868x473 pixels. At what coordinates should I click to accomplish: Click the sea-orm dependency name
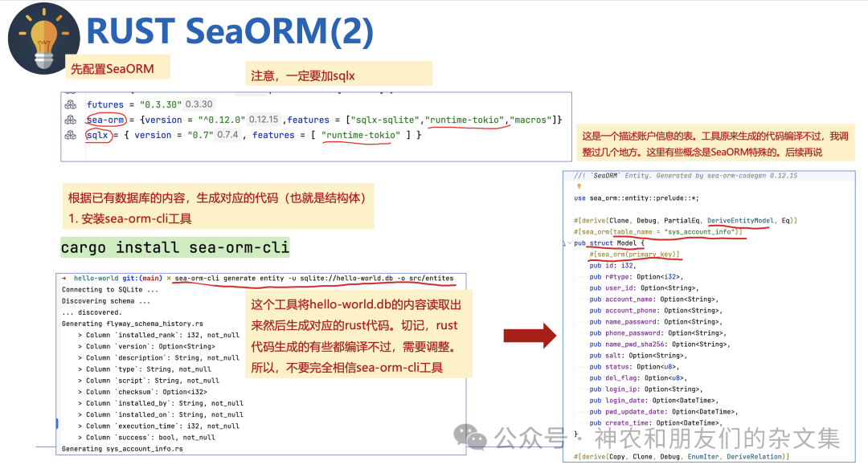pyautogui.click(x=106, y=120)
